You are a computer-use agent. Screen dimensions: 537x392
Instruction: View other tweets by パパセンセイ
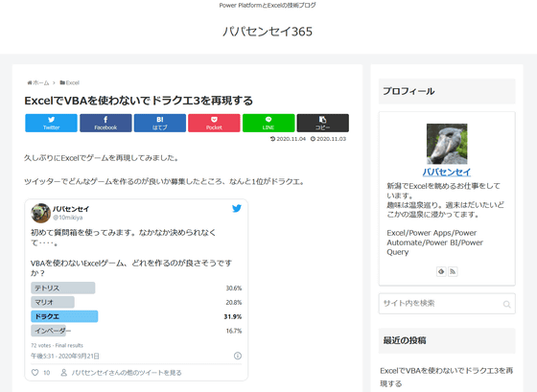122,373
